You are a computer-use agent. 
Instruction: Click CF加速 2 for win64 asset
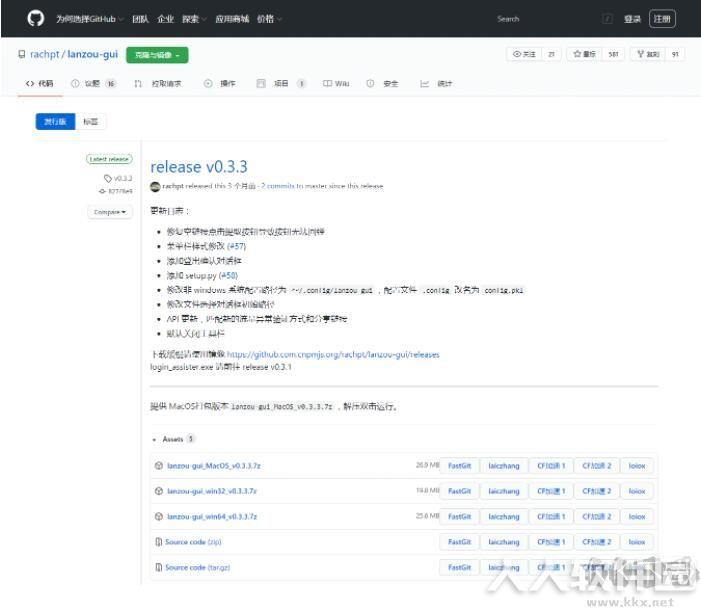point(596,516)
